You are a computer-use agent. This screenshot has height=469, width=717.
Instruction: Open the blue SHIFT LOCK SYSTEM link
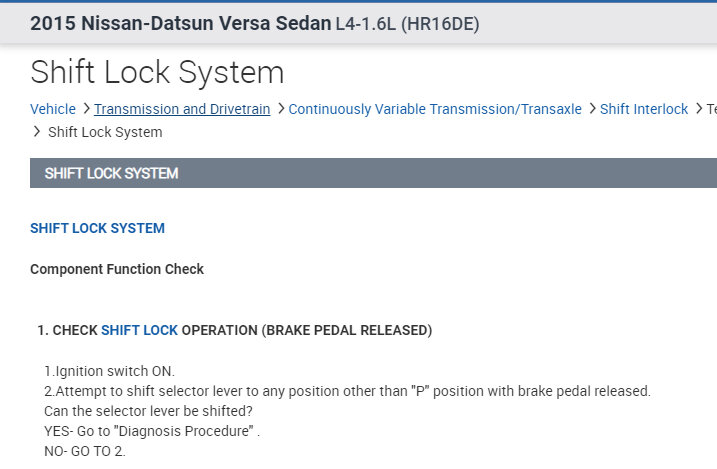coord(97,228)
